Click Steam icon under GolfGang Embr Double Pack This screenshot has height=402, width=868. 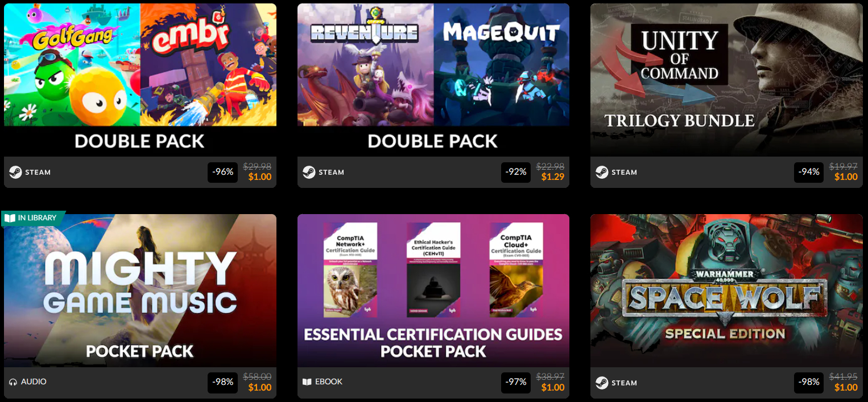point(15,172)
